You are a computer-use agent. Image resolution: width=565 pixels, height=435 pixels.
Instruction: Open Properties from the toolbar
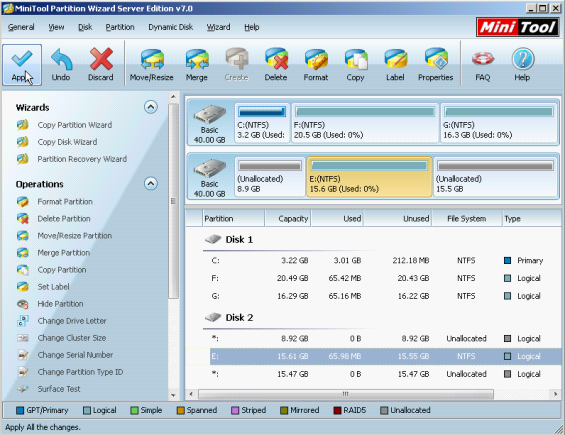coord(436,65)
